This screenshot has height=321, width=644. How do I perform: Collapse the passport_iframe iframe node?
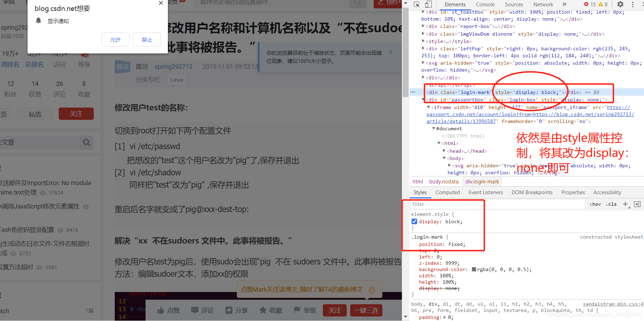pos(428,107)
